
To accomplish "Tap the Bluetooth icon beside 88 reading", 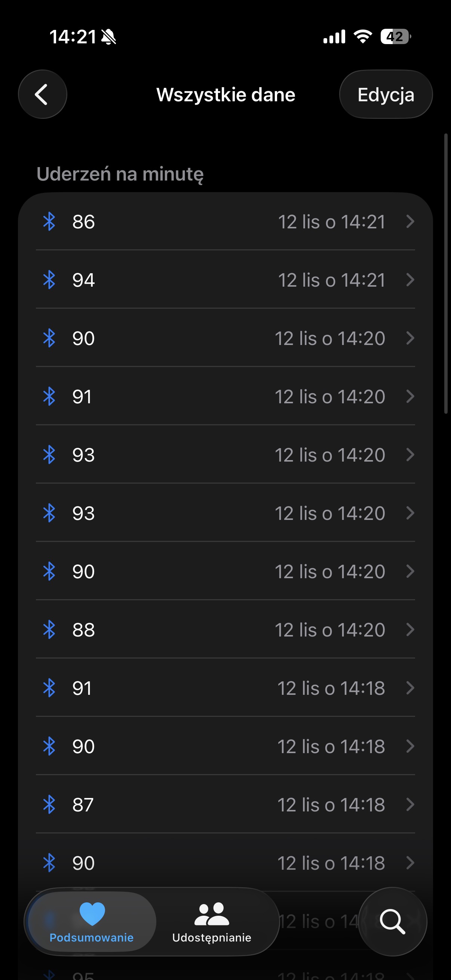I will [x=49, y=630].
